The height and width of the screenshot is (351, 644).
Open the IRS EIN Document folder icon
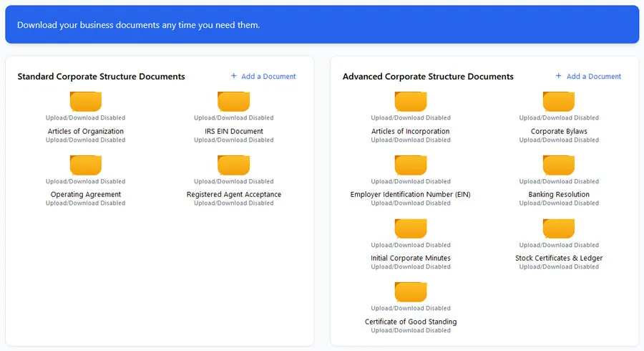234,102
